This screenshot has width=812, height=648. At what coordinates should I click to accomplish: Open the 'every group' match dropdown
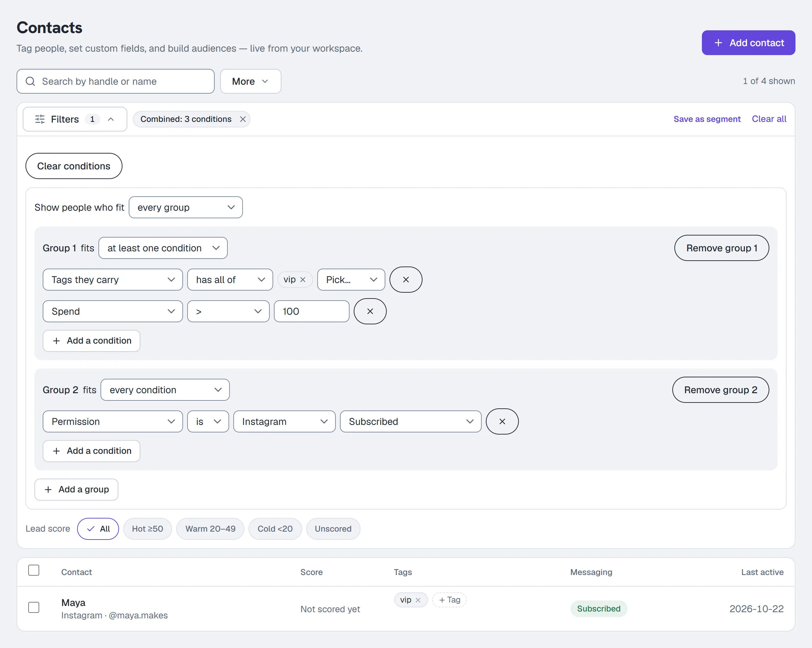186,207
